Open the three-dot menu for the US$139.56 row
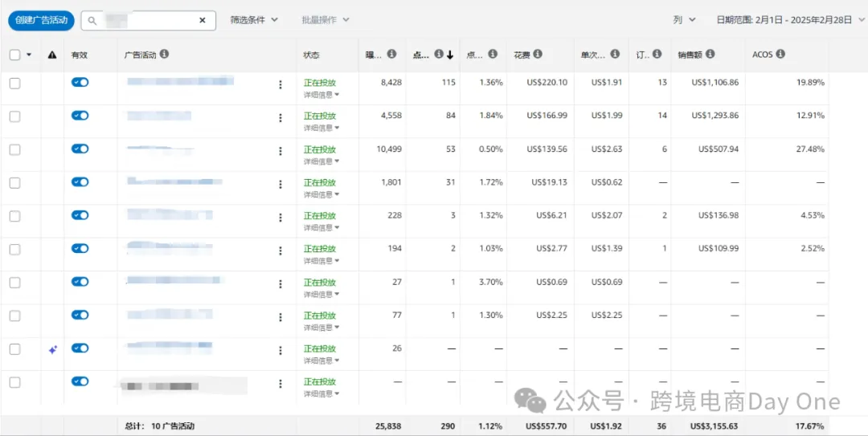The width and height of the screenshot is (868, 436). [280, 151]
